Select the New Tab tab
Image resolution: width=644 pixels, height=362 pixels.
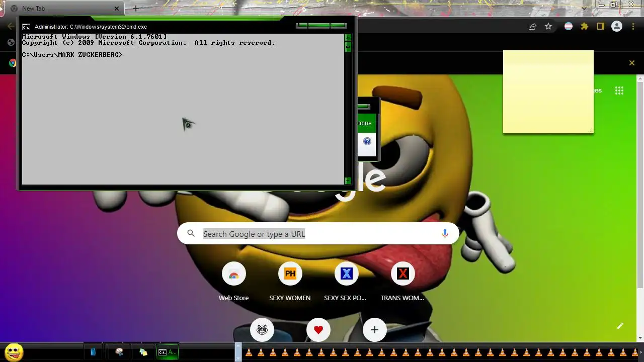coord(63,9)
